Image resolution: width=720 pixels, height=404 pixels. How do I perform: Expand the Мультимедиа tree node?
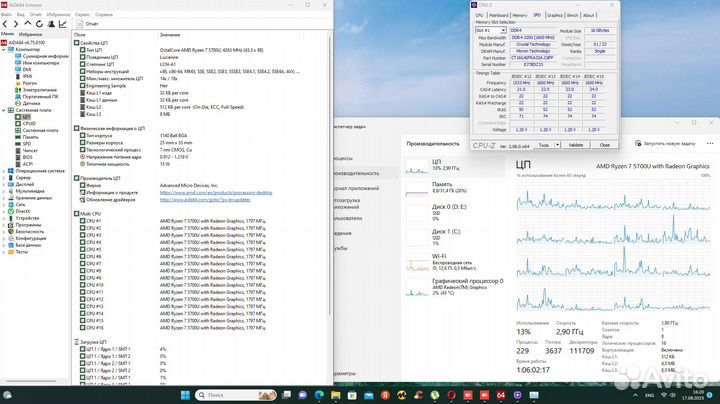[x=4, y=191]
